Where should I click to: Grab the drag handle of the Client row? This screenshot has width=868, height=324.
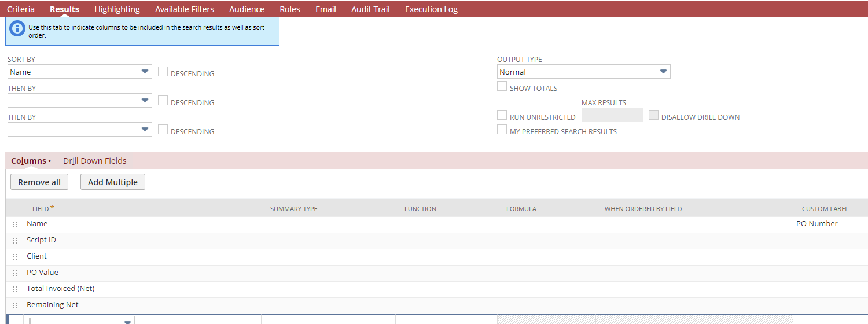pyautogui.click(x=15, y=257)
